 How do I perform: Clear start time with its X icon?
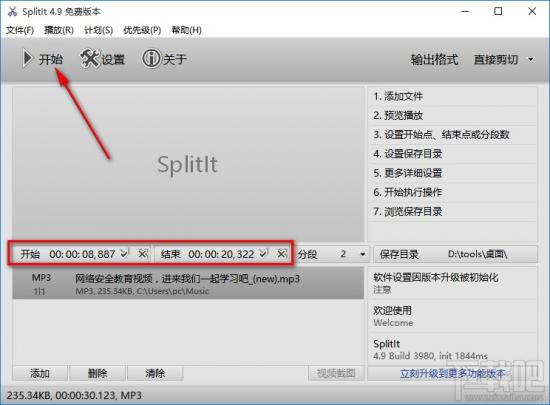142,253
